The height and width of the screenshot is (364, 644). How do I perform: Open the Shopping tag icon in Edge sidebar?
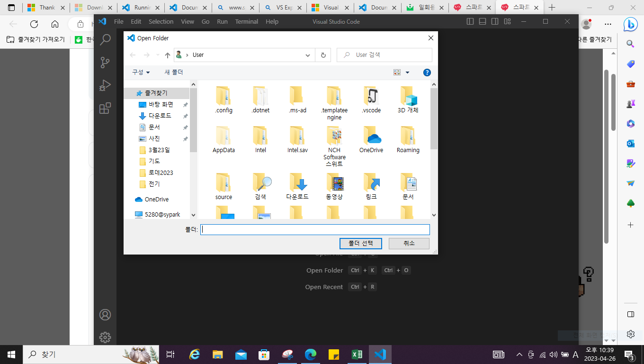630,64
